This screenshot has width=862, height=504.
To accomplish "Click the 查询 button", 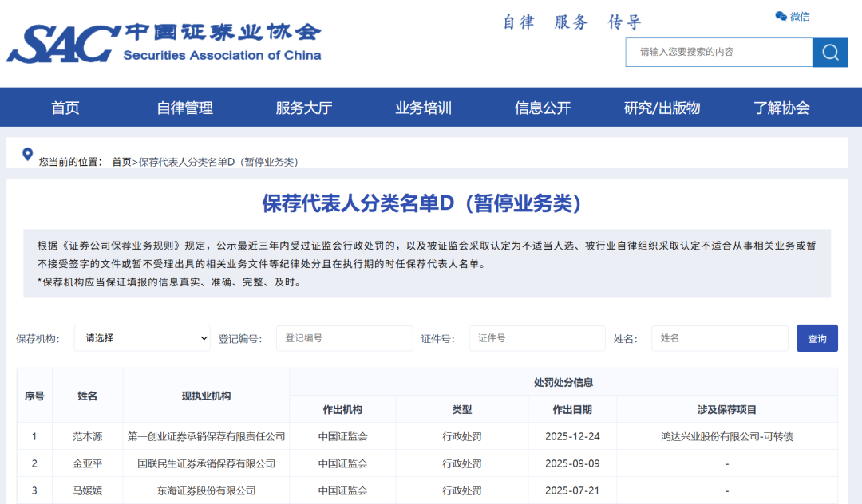I will [x=817, y=338].
